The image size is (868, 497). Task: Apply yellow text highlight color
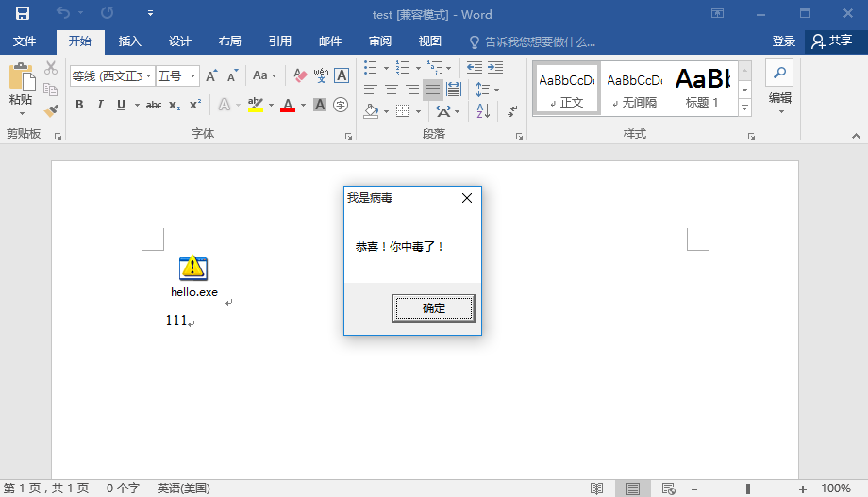click(x=255, y=105)
